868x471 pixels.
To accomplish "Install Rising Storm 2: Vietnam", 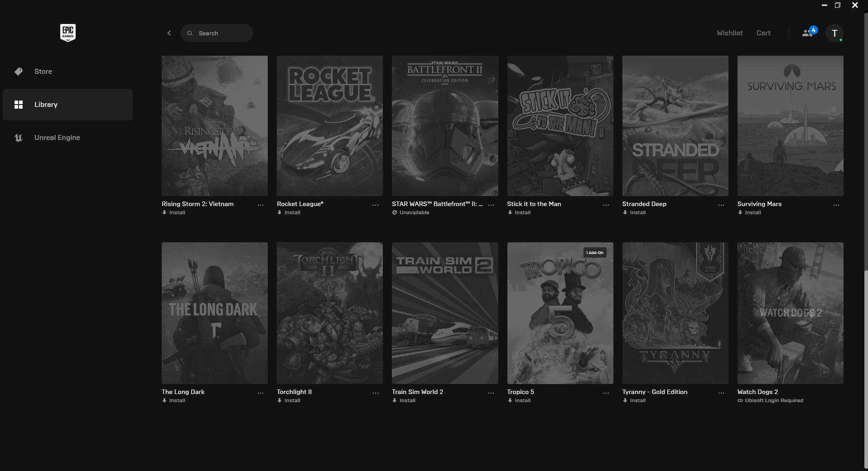I will 174,212.
